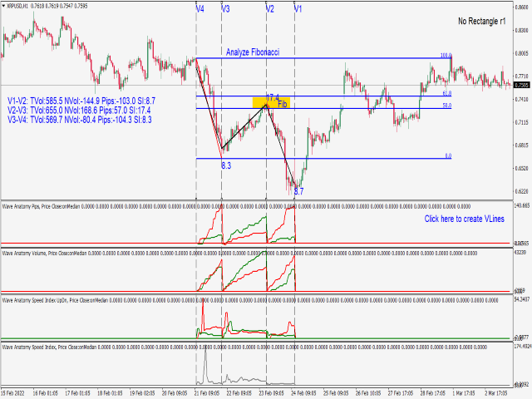Click the 61.8 Fibonacci level label
This screenshot has width=532, height=399.
click(447, 93)
